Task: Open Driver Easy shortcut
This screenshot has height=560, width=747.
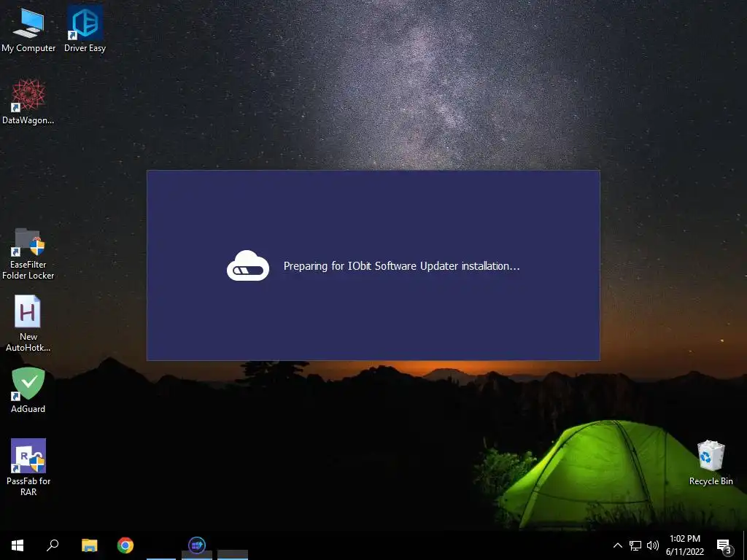Action: [x=85, y=29]
